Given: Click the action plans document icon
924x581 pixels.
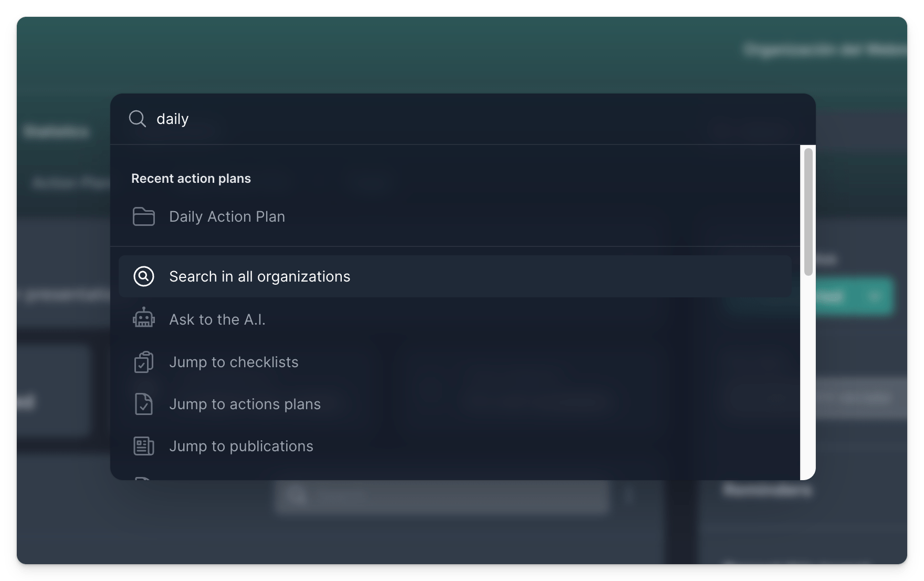Looking at the screenshot, I should click(x=143, y=404).
